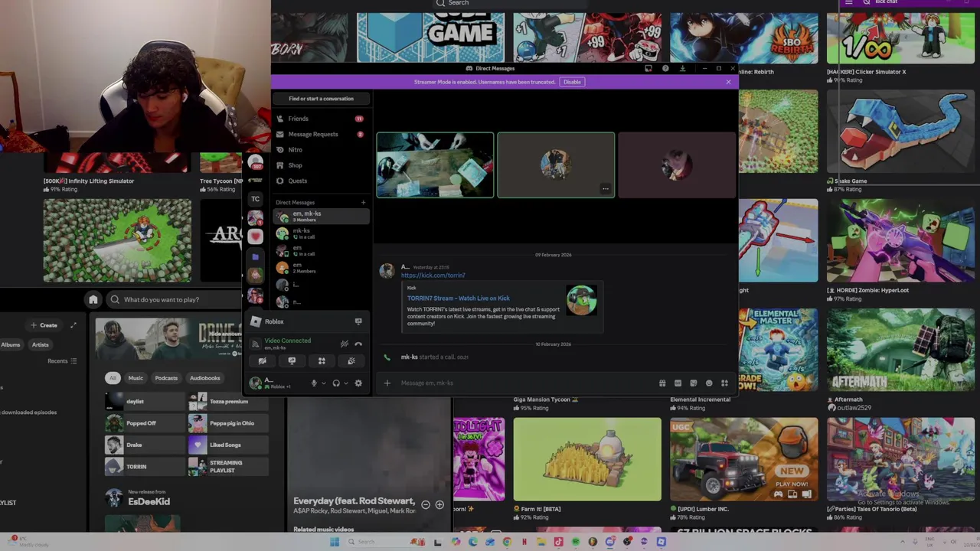This screenshot has height=551, width=980.
Task: Disable Streamer Mode in the purple banner
Action: (x=572, y=82)
